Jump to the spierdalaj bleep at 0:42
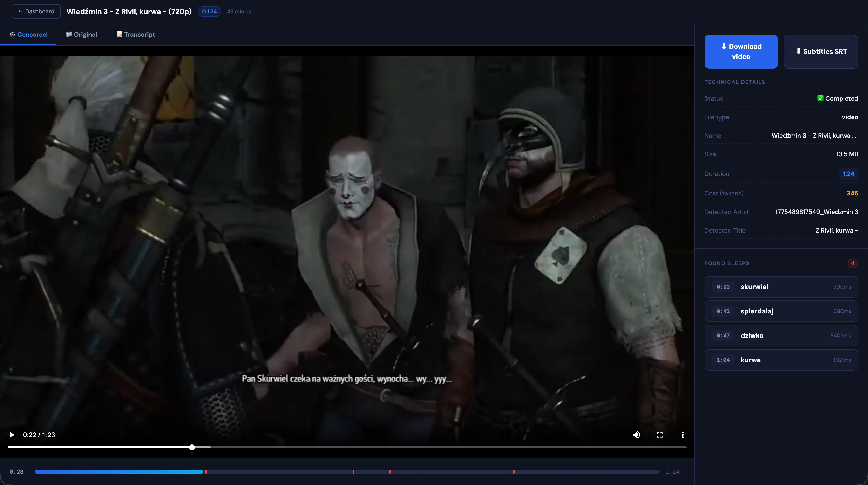The image size is (868, 485). pyautogui.click(x=781, y=311)
